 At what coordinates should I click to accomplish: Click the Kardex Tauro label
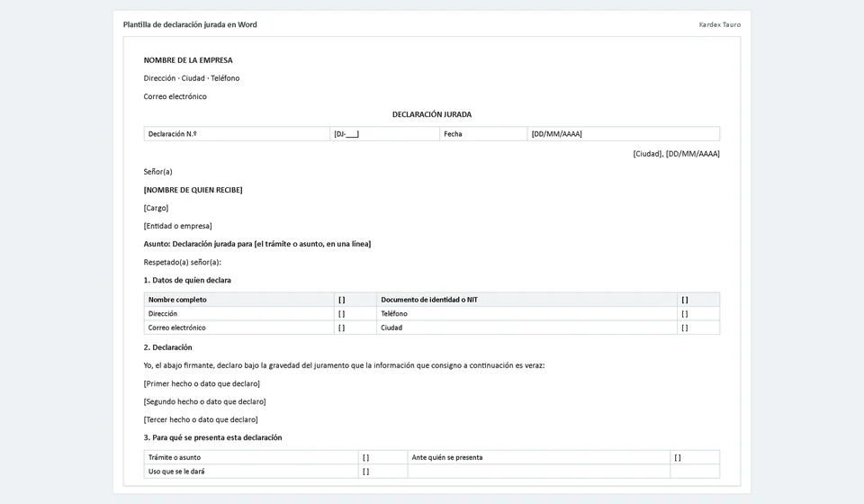[x=720, y=25]
